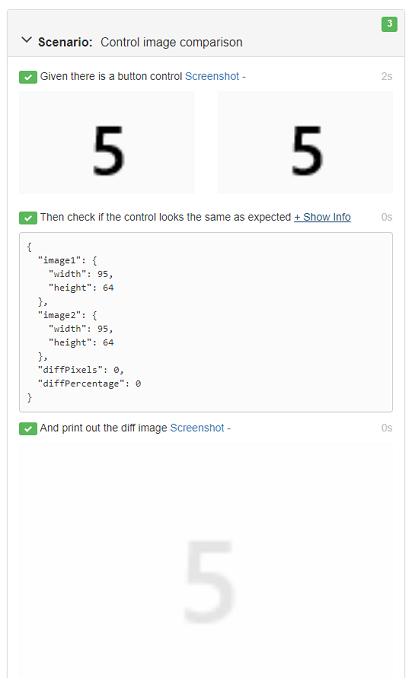Collapse the Scenario chevron arrow
This screenshot has height=678, width=415.
coord(26,40)
